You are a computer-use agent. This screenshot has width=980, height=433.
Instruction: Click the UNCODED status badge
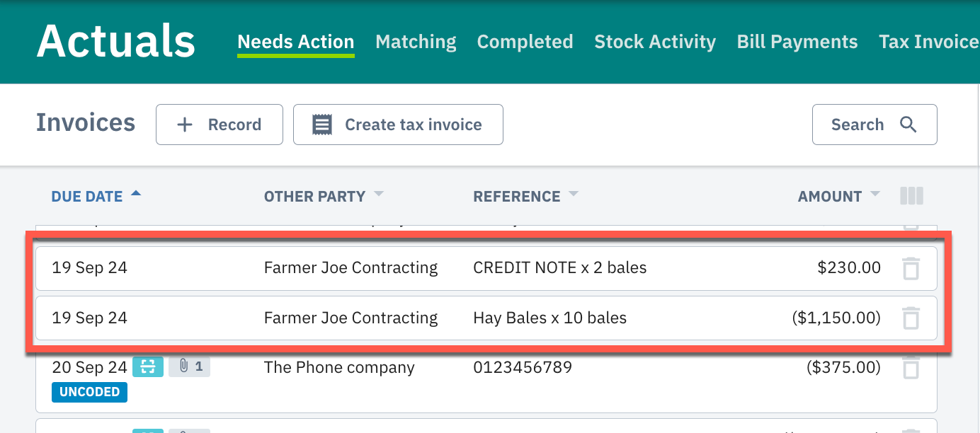coord(89,392)
